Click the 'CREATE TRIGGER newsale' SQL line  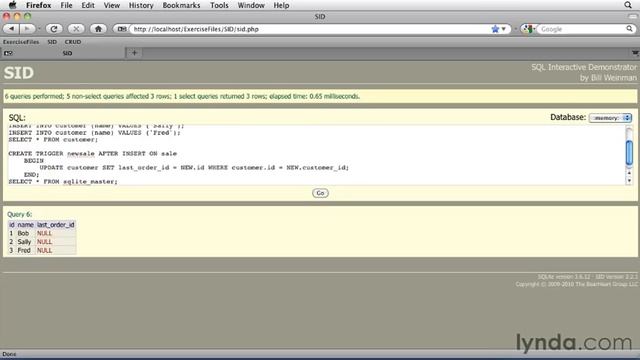pos(93,153)
